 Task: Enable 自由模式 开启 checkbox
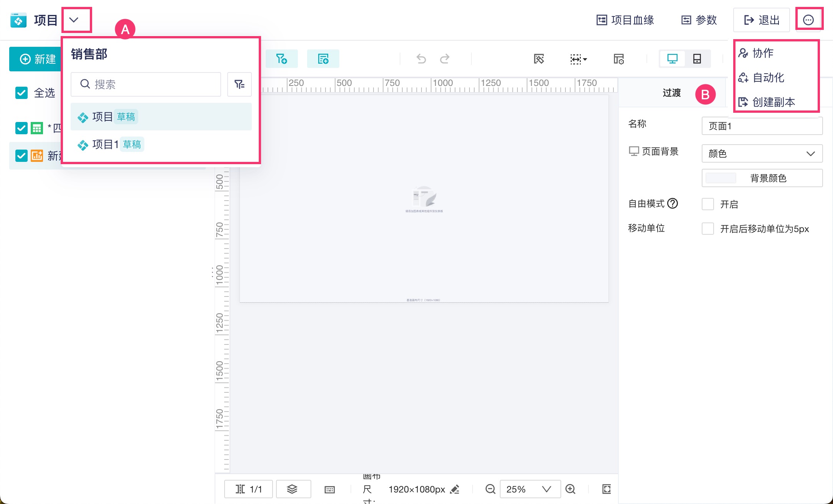pyautogui.click(x=707, y=204)
